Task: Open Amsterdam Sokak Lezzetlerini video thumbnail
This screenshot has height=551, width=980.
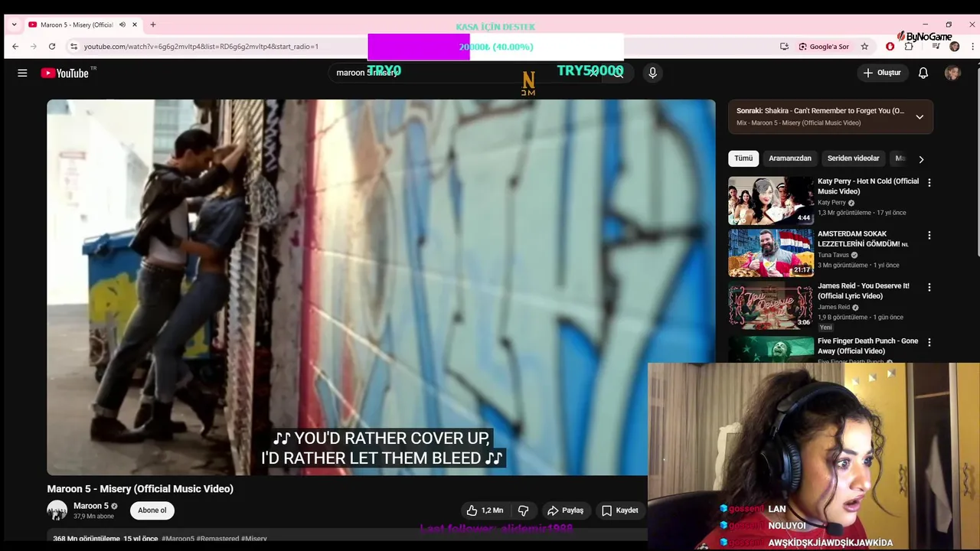Action: [x=771, y=253]
